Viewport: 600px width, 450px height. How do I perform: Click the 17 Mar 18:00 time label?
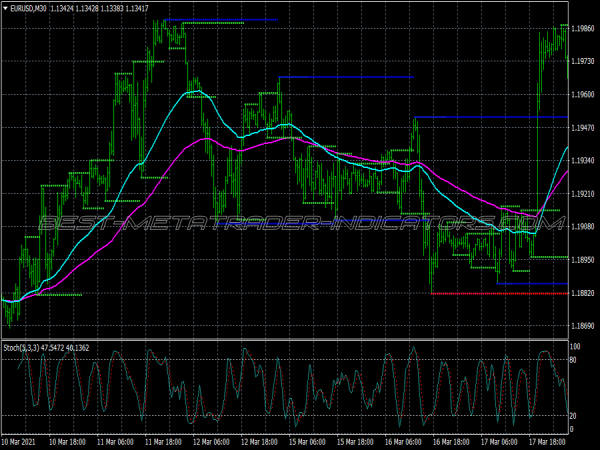tap(547, 442)
